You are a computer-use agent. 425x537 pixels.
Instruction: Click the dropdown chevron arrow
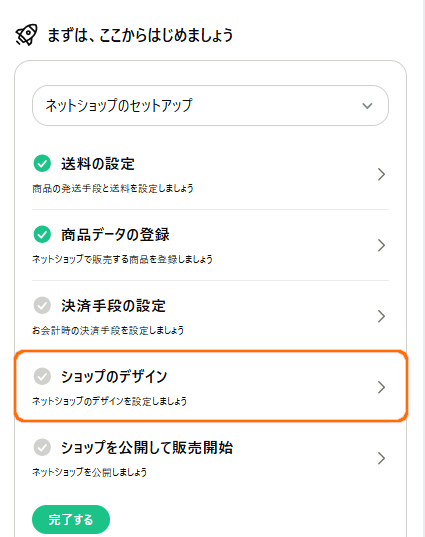tap(367, 106)
